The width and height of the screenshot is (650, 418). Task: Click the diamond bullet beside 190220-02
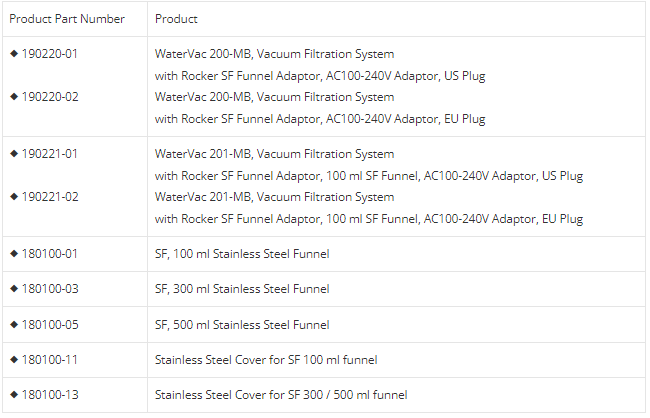click(14, 97)
